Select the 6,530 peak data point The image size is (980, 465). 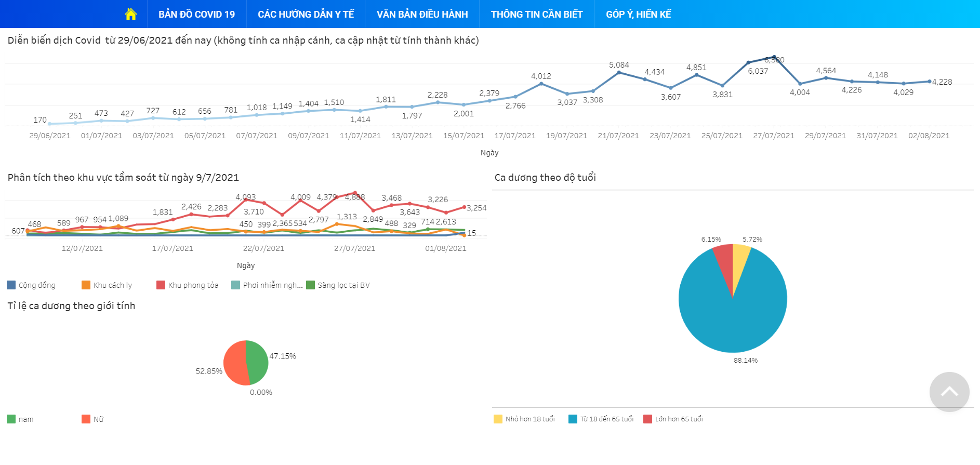[x=774, y=57]
